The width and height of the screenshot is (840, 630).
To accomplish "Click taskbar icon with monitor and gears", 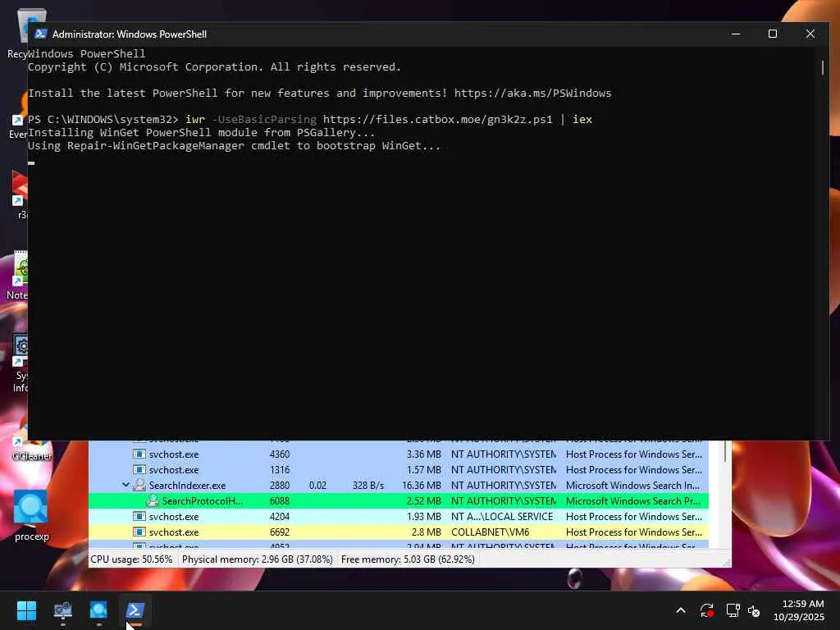I will point(62,610).
